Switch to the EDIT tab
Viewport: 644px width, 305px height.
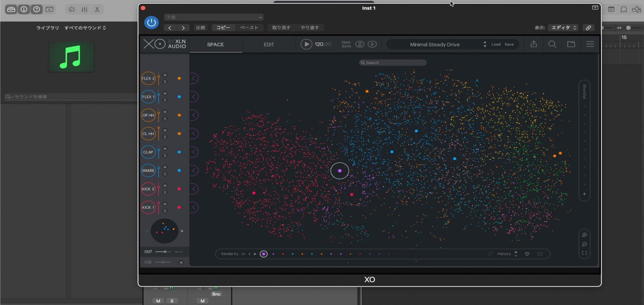tap(269, 44)
